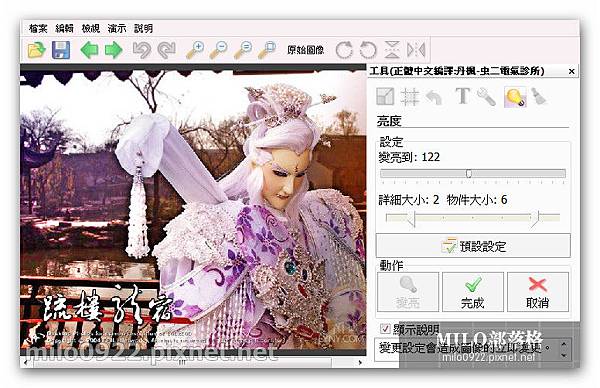Rotate image counterclockwise icon

tap(368, 50)
